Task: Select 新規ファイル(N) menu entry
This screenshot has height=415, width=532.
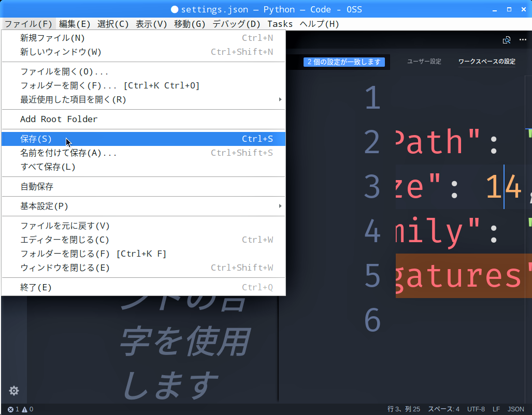Action: point(143,38)
